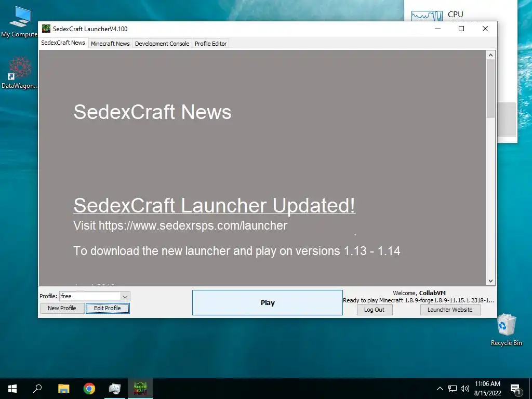Image resolution: width=532 pixels, height=399 pixels.
Task: Click the Welcome, CollabVM text
Action: click(419, 293)
